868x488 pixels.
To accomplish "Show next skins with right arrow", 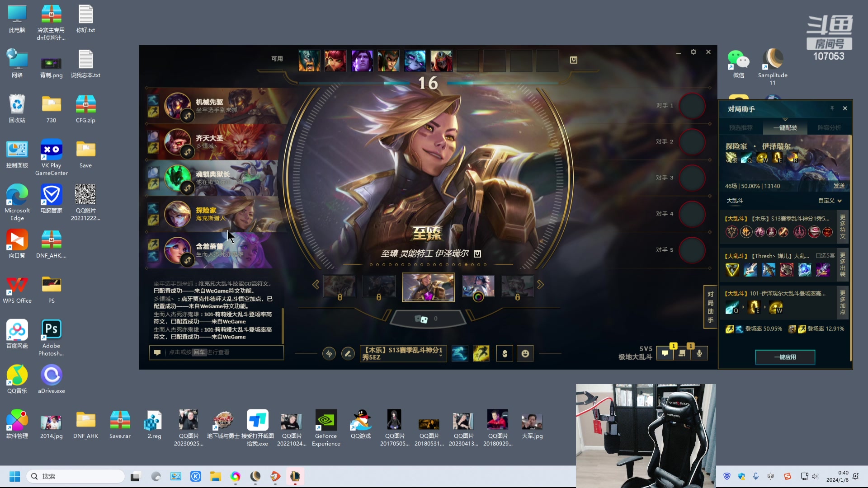I will point(540,285).
